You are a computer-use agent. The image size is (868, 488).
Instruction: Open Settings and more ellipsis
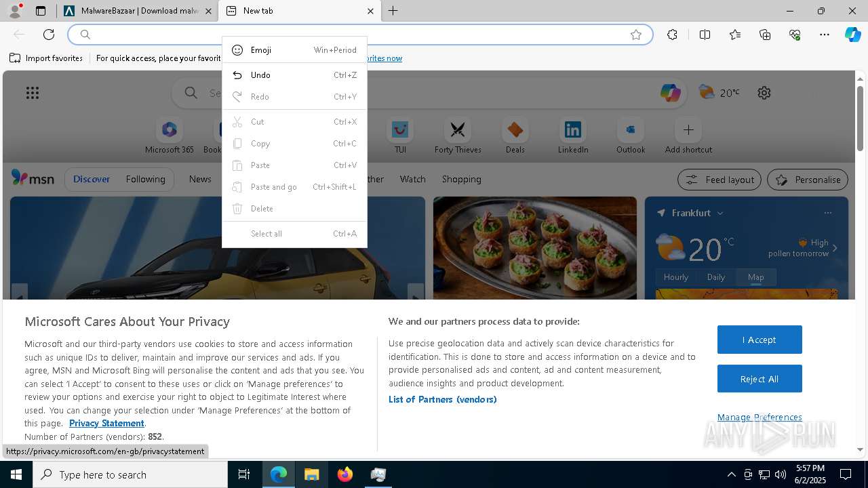825,35
